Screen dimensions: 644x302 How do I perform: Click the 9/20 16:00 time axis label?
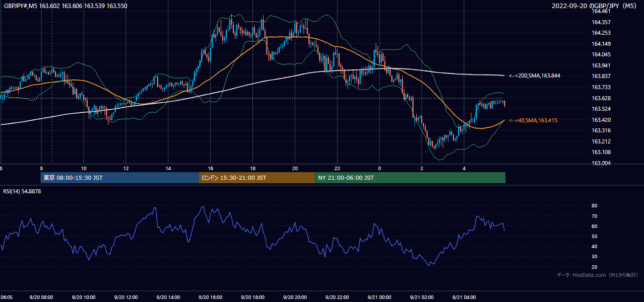click(x=211, y=297)
